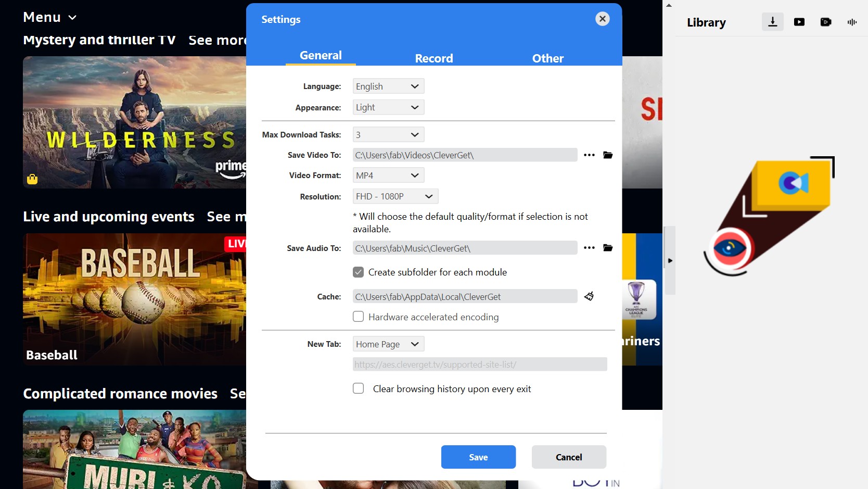Browse for Save Video To path (three dots)
Image resolution: width=868 pixels, height=489 pixels.
(x=589, y=155)
